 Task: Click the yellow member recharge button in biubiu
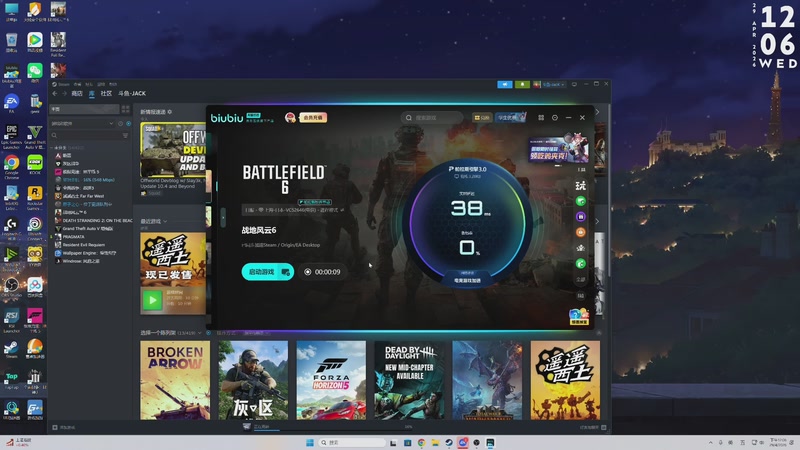click(313, 118)
